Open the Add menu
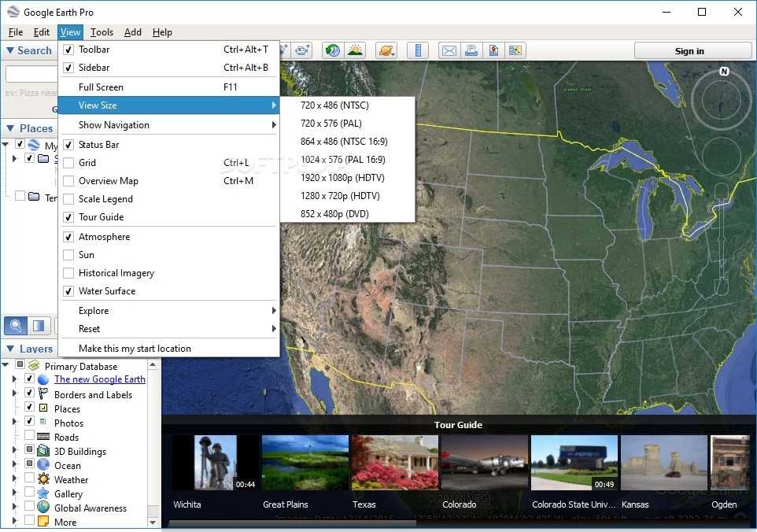757x532 pixels. [x=133, y=31]
